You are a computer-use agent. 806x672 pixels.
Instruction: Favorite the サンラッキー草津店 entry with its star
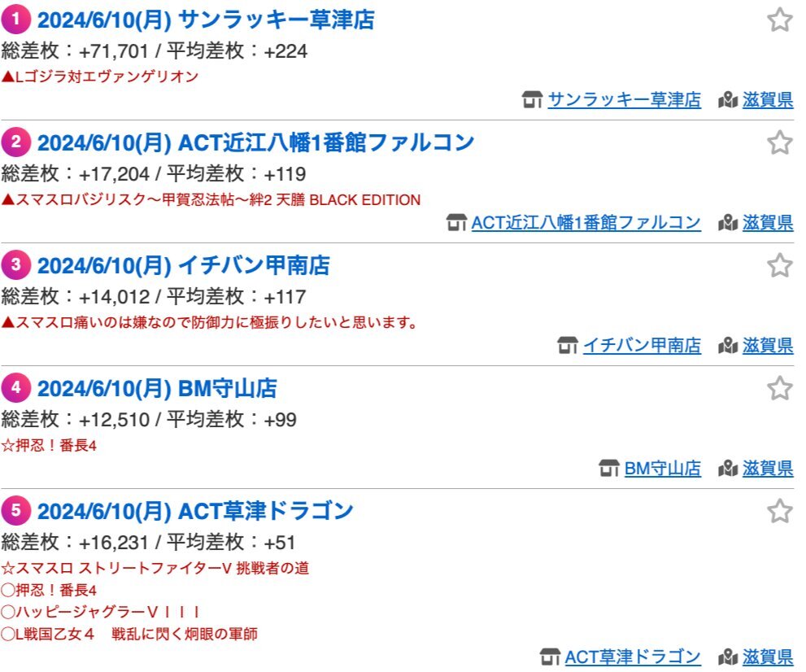click(x=779, y=20)
